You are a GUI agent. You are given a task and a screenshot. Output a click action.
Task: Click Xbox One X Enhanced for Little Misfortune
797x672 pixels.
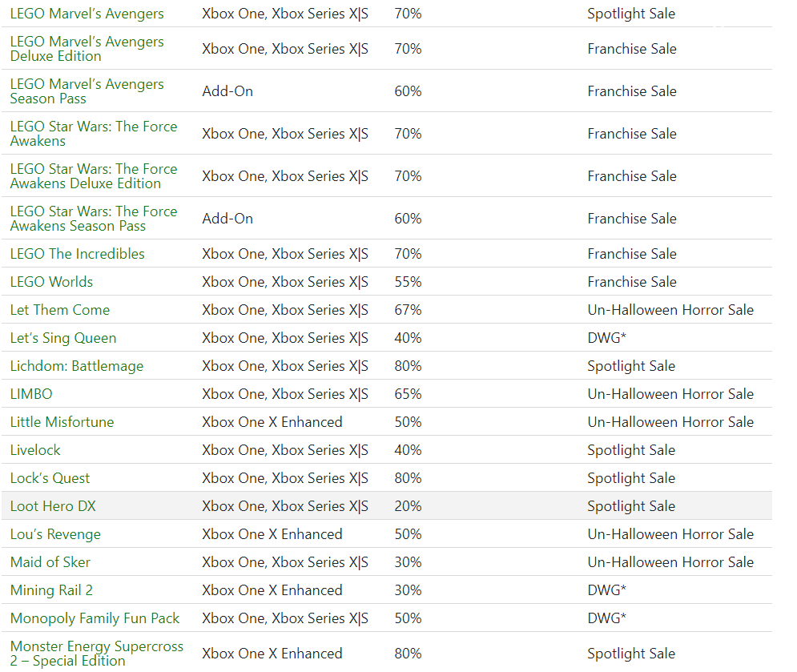272,422
